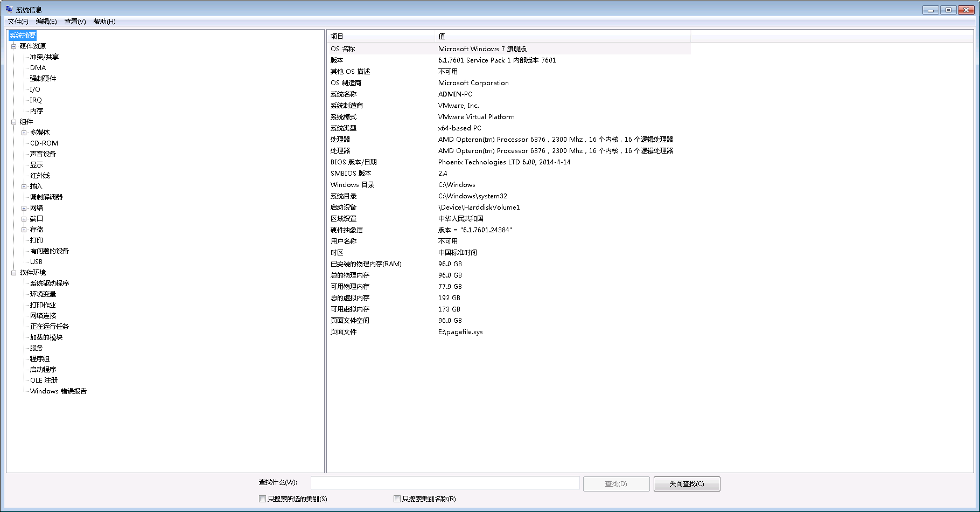The height and width of the screenshot is (512, 980).
Task: Select 有问题的设备 tree item
Action: [50, 251]
